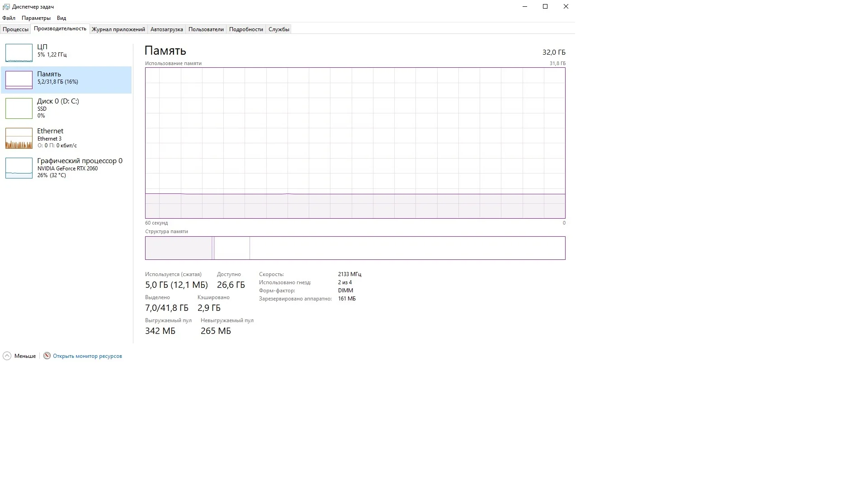Open the Службы tab
This screenshot has height=488, width=868.
[278, 29]
